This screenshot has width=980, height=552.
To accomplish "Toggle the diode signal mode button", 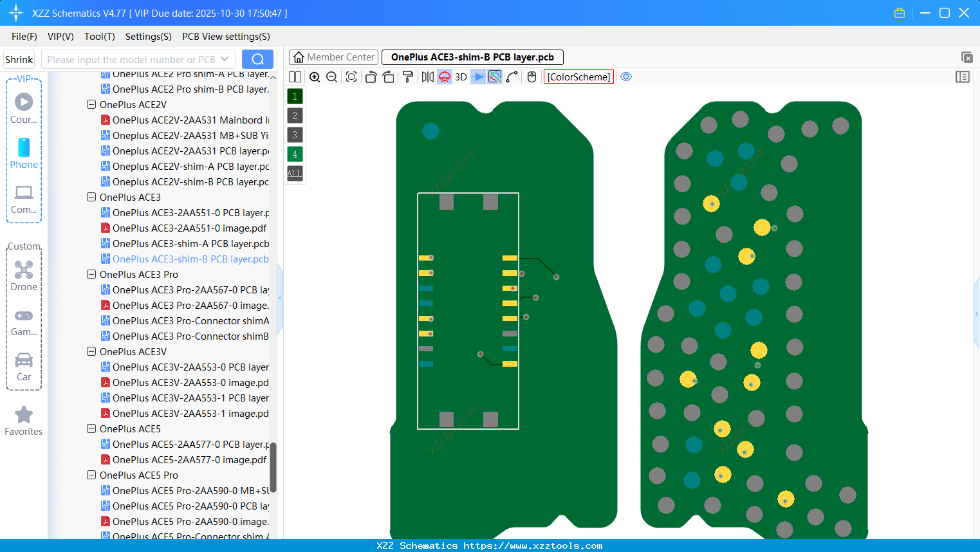I will (x=478, y=77).
